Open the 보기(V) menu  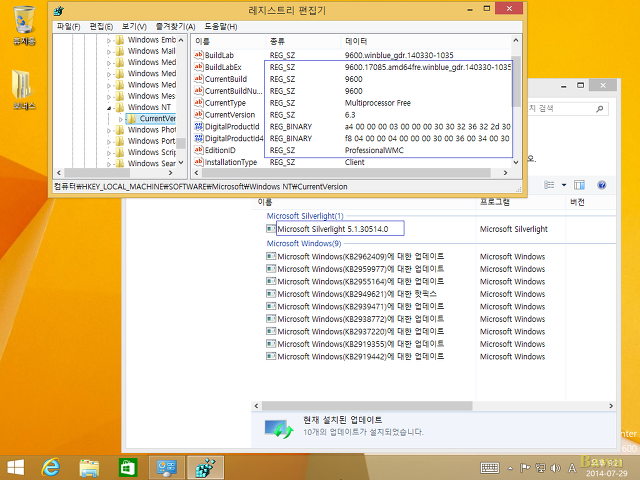(134, 27)
